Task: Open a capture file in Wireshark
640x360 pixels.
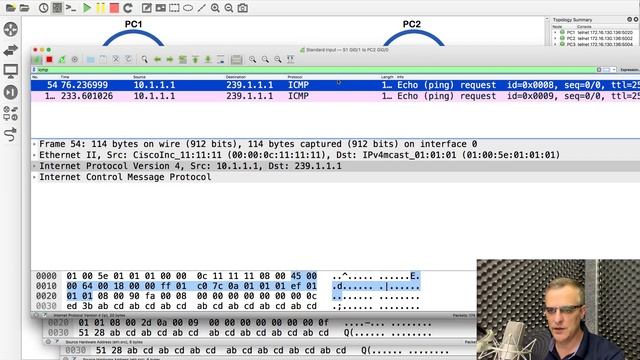Action: click(91, 60)
